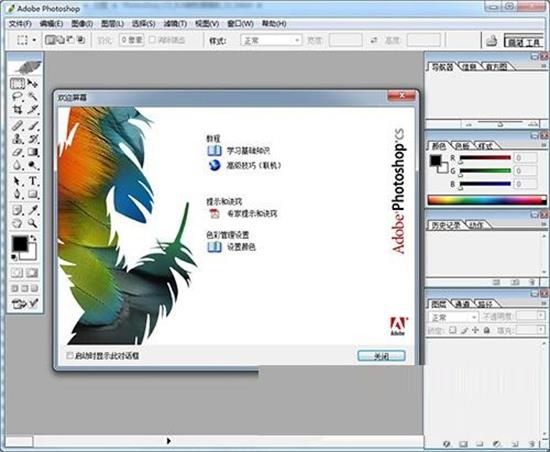Open the Edit menu
This screenshot has height=452, width=550.
click(x=51, y=24)
